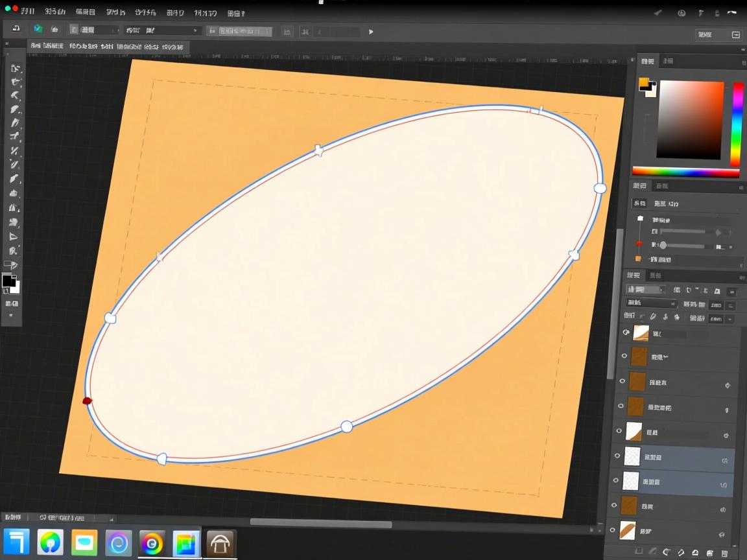Click the blue cube icon in the options bar
Image resolution: width=747 pixels, height=560 pixels.
[38, 29]
